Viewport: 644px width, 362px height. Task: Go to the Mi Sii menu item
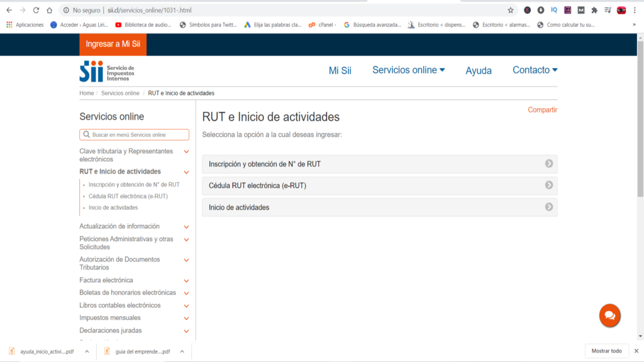click(340, 70)
